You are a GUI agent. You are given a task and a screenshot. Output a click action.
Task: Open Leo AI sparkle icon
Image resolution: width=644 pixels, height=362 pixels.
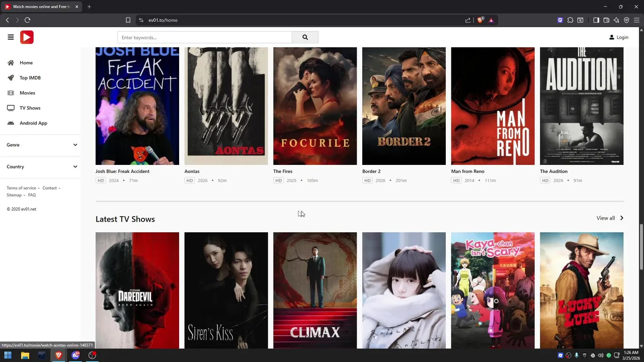click(x=616, y=20)
